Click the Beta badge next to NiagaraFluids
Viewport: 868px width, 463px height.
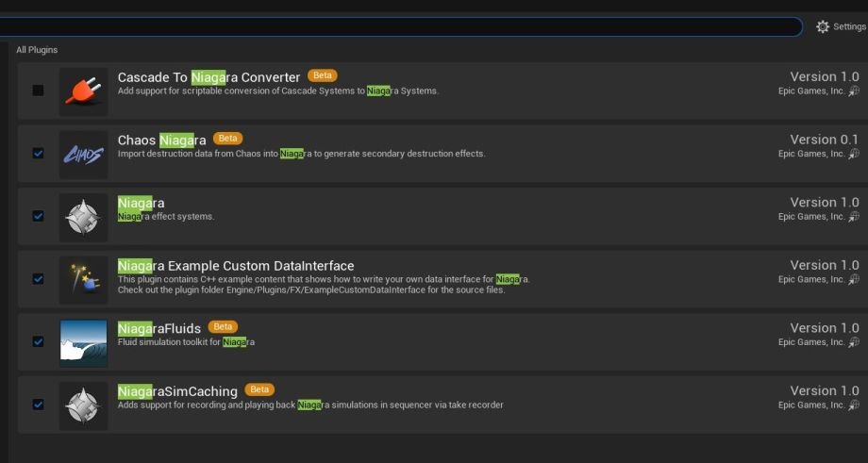[223, 327]
